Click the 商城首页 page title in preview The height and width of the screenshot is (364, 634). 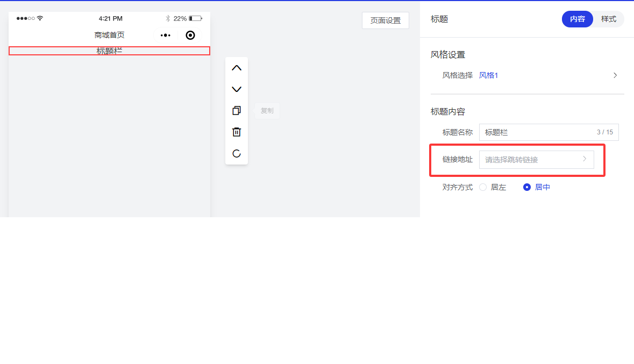[109, 35]
